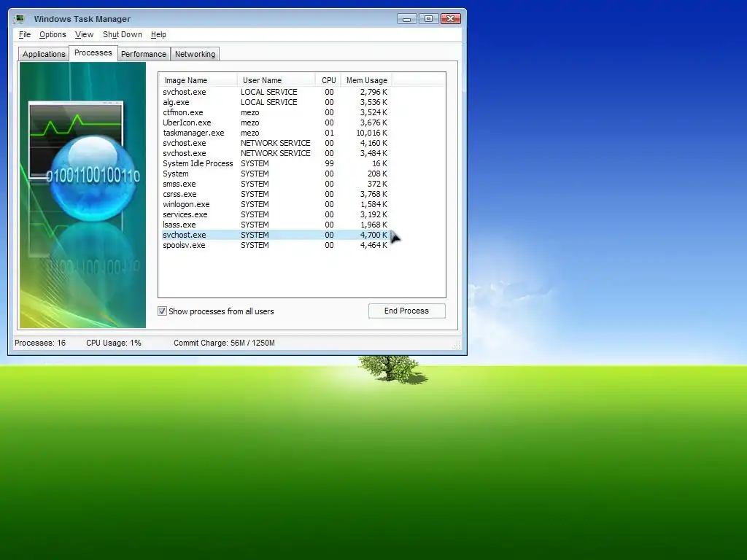
Task: Select the smss.exe process
Action: coord(275,184)
